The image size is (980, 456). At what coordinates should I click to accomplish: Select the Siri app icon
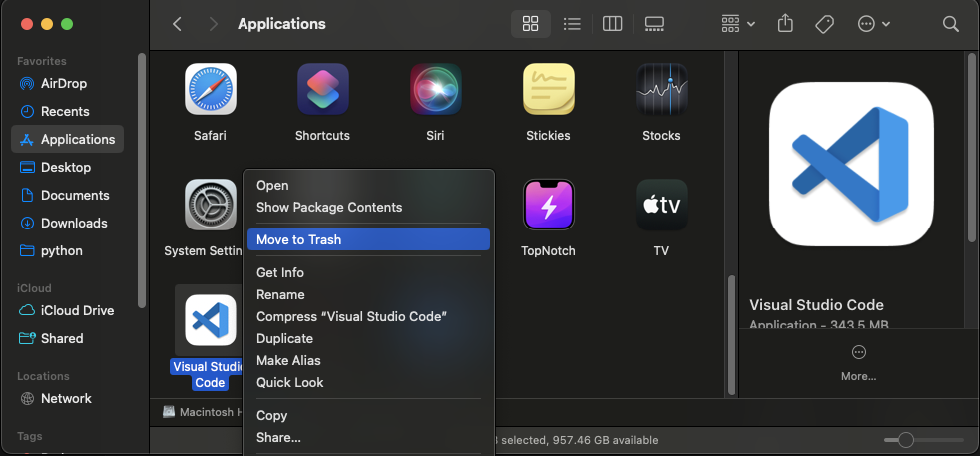click(x=436, y=89)
